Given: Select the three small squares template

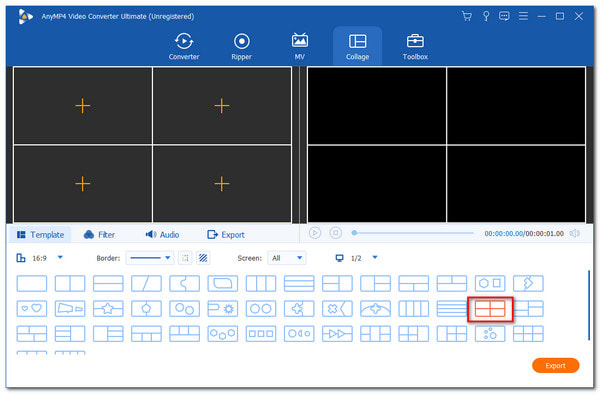Looking at the screenshot, I should click(261, 334).
